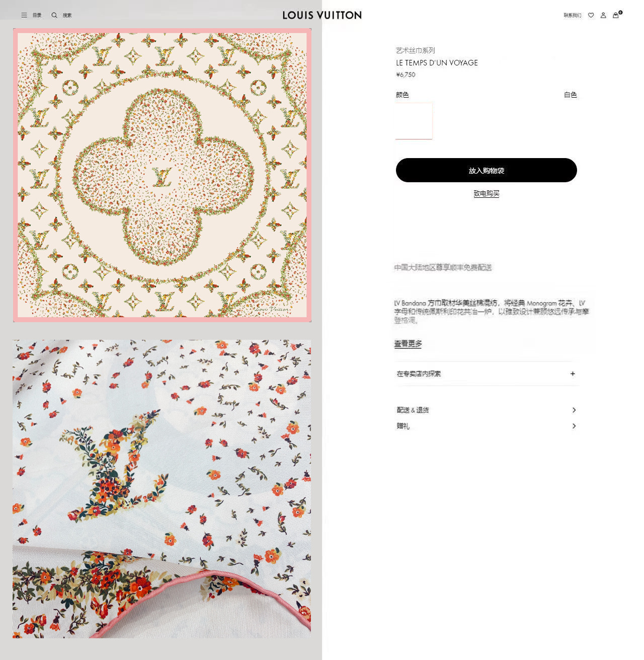Open the wishlist heart icon
Image resolution: width=644 pixels, height=660 pixels.
[591, 15]
